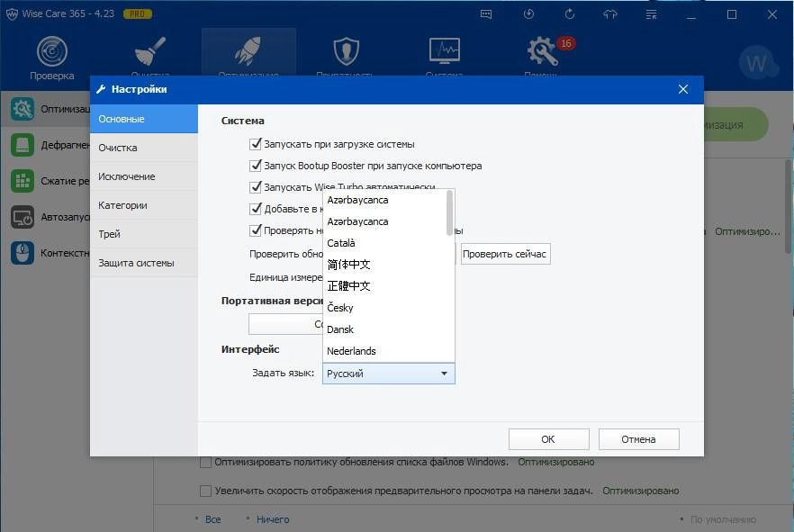Select second Azərbaycanca in language list
The image size is (794, 532).
(385, 221)
